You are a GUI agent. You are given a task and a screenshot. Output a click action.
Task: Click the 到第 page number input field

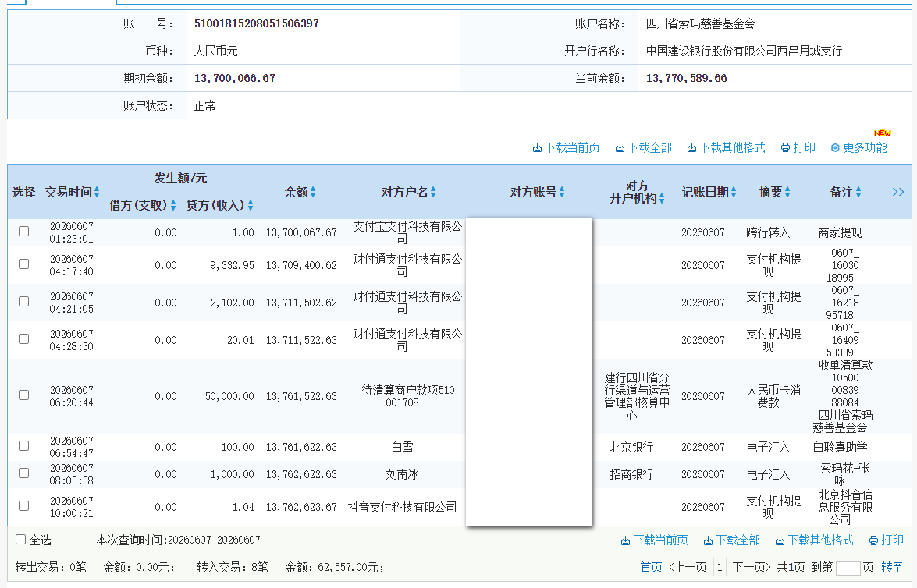tap(848, 569)
